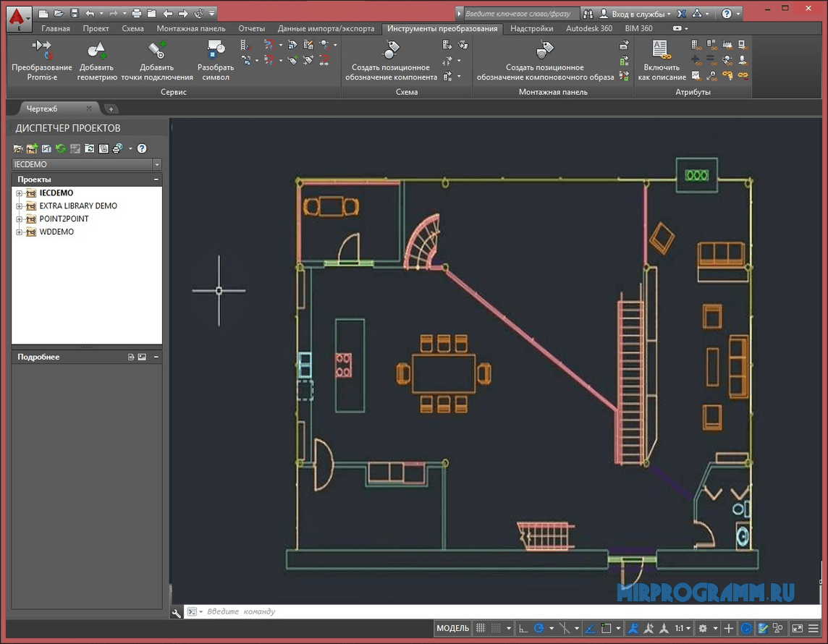Open the IECDEMO project dropdown list
This screenshot has width=828, height=644.
tap(157, 165)
